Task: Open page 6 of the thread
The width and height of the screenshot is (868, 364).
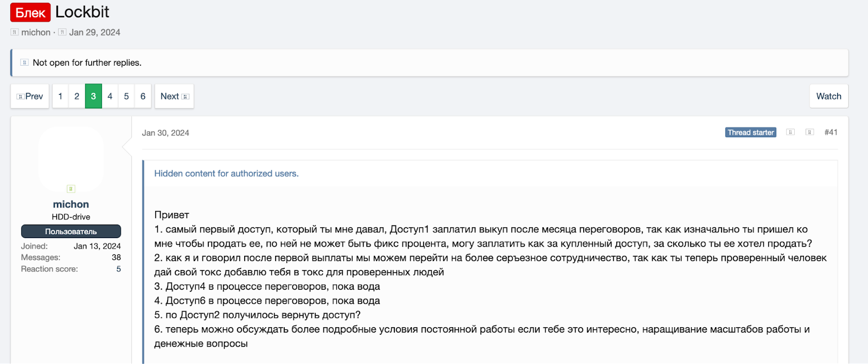Action: click(143, 96)
